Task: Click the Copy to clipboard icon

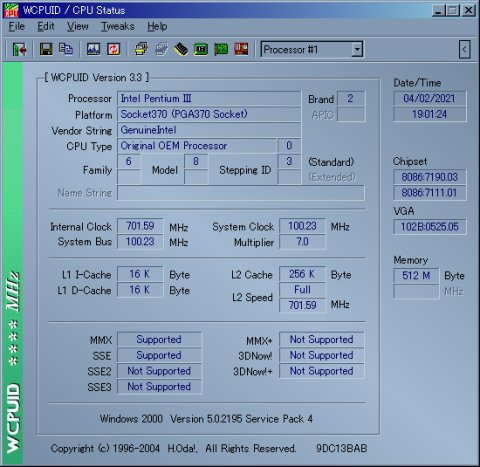Action: 66,49
